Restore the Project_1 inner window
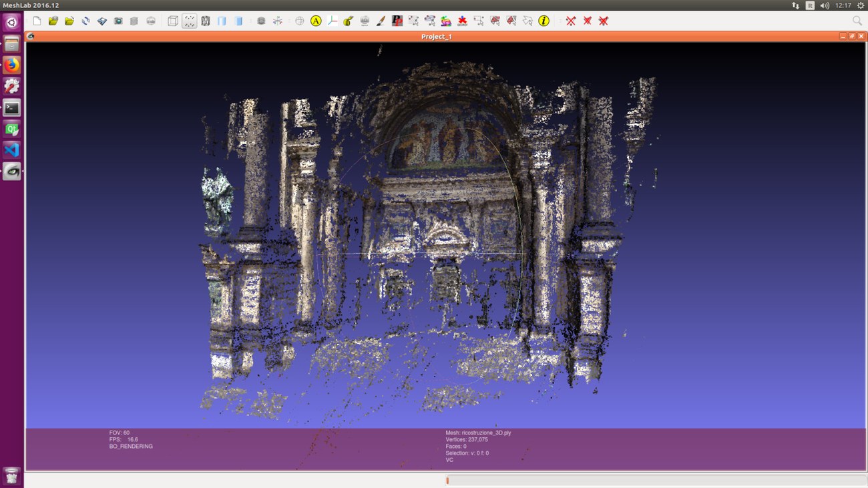The width and height of the screenshot is (868, 488). 852,36
